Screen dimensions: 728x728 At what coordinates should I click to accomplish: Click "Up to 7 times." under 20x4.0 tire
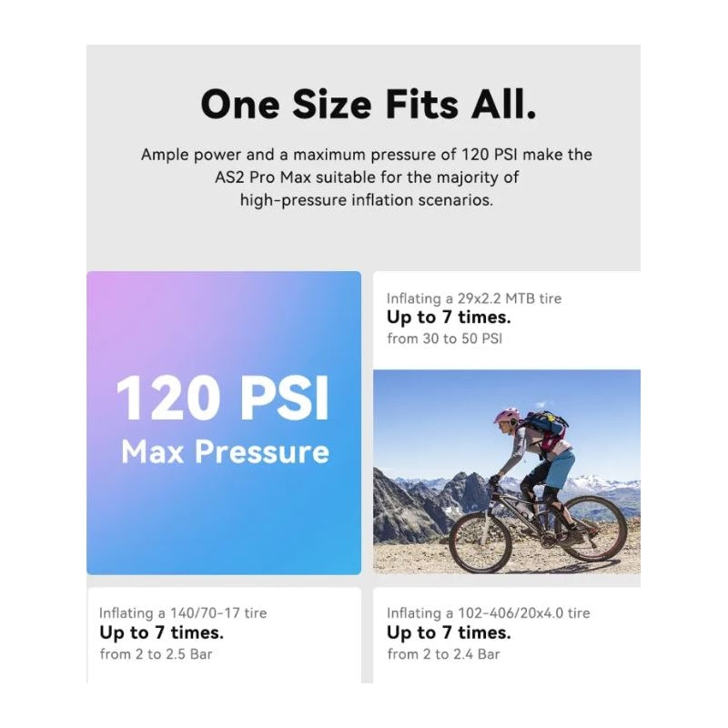[449, 632]
